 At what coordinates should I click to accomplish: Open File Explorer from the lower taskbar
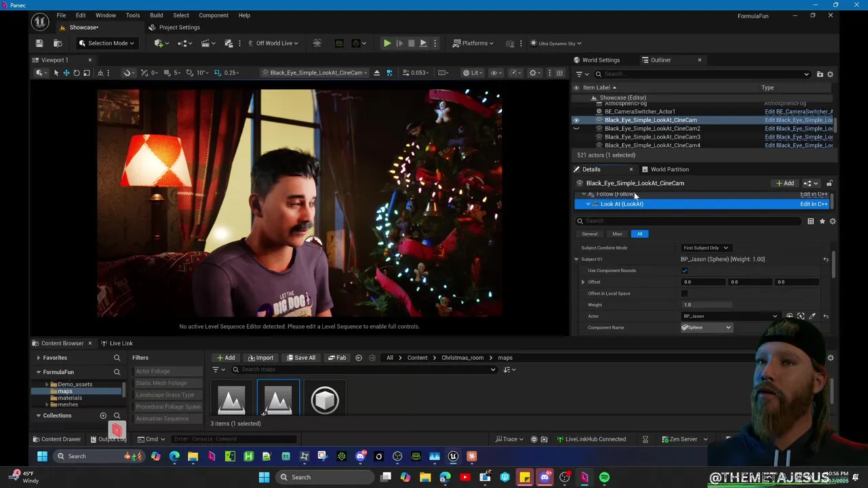(425, 477)
